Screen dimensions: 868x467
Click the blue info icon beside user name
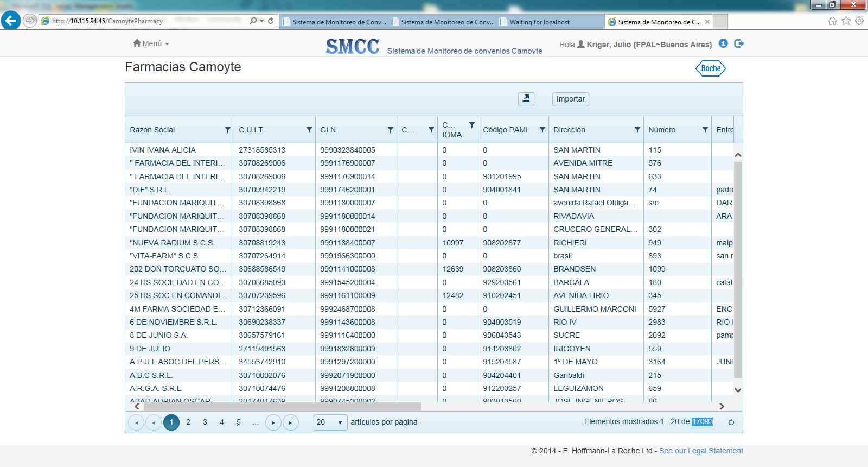(723, 43)
